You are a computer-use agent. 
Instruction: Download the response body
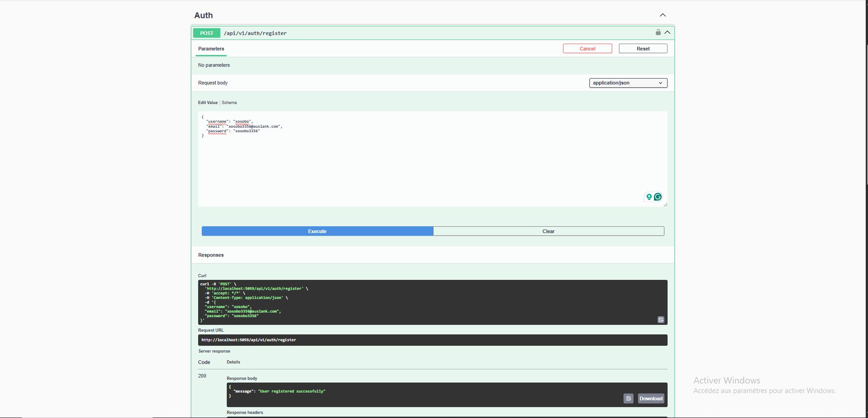coord(650,398)
